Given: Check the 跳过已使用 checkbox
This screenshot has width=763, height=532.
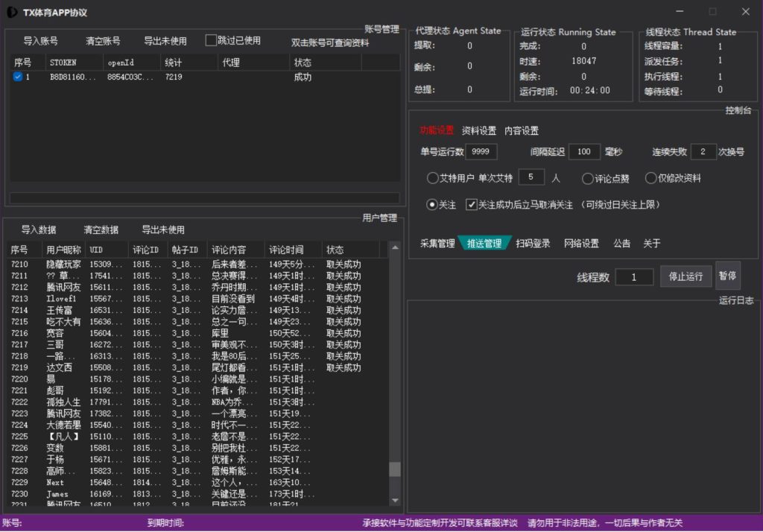Looking at the screenshot, I should tap(211, 40).
